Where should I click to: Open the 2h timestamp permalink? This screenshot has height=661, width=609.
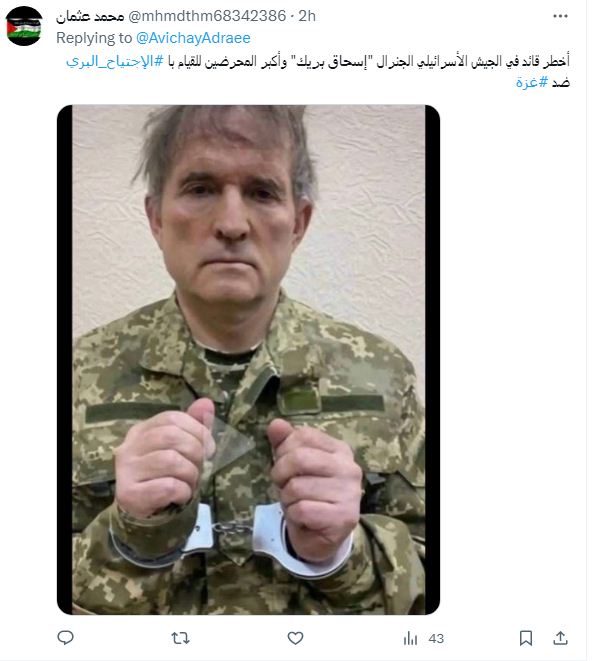click(x=307, y=16)
